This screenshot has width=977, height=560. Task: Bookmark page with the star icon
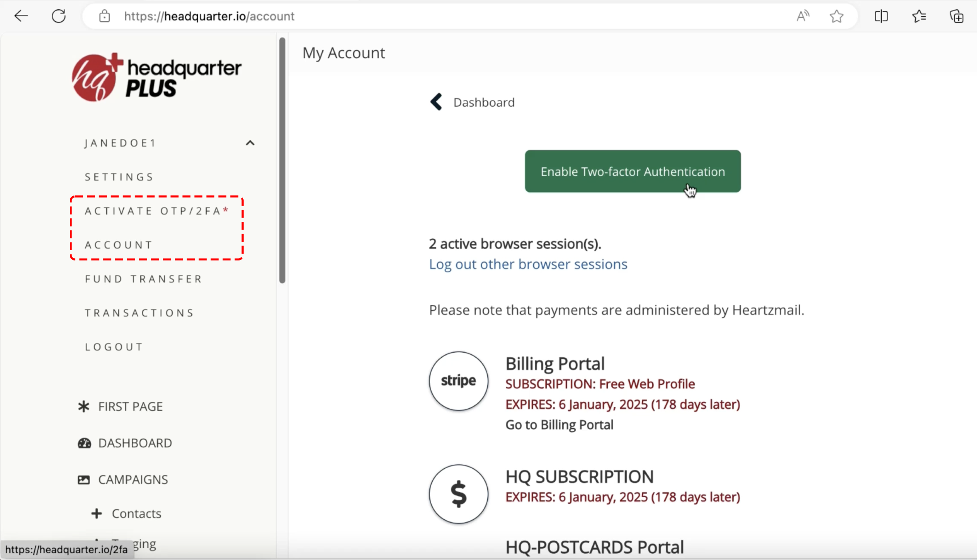coord(836,16)
